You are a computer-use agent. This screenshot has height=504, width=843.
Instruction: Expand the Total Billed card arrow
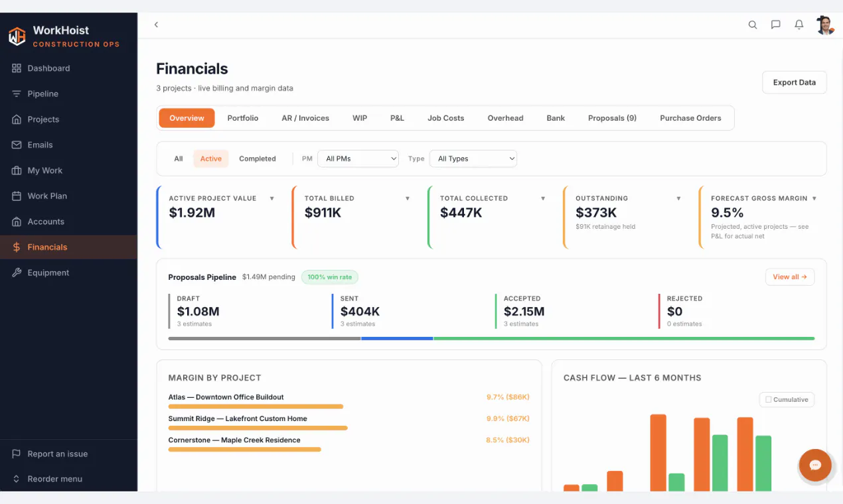[408, 198]
